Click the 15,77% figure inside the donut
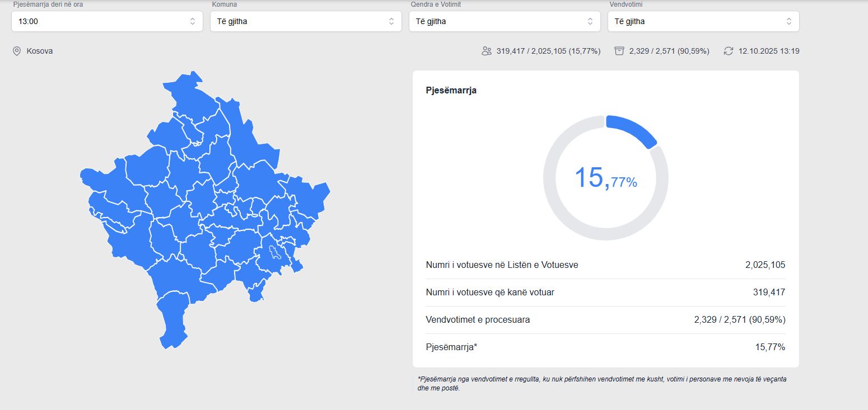The height and width of the screenshot is (410, 868). pos(605,178)
